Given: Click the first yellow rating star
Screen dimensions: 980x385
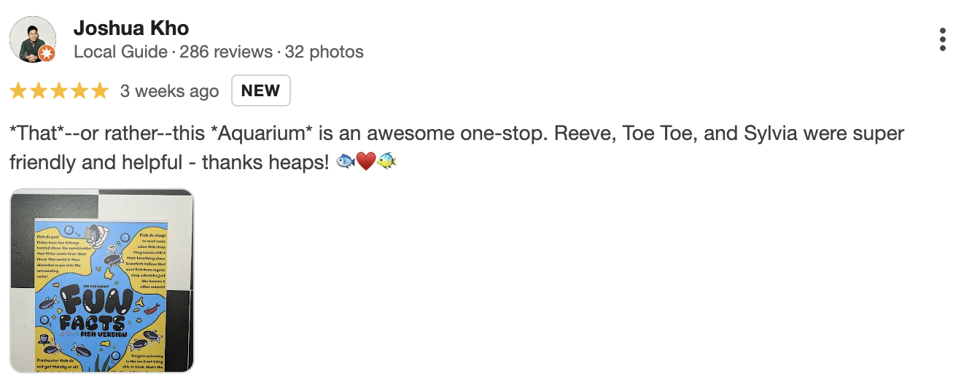Looking at the screenshot, I should click(x=18, y=90).
